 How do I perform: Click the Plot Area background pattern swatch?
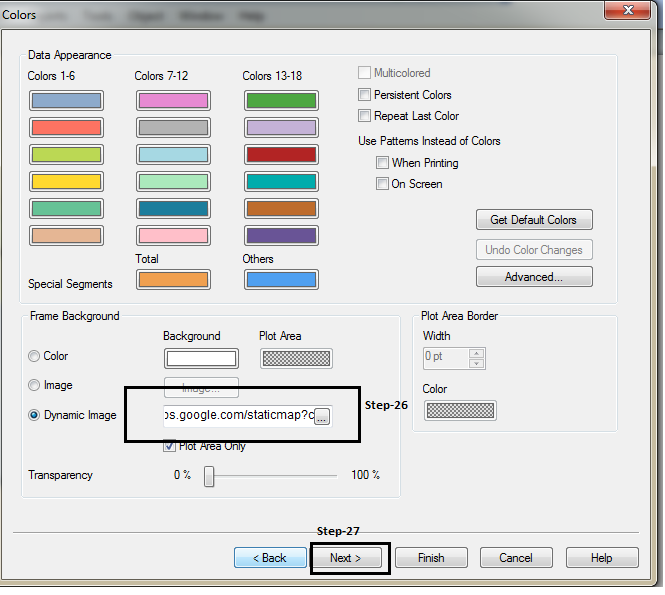point(296,359)
